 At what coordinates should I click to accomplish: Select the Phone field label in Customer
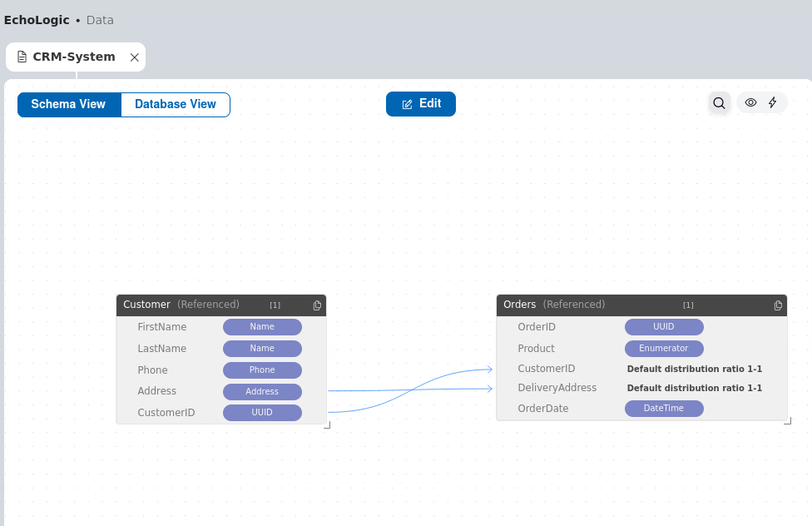(x=153, y=370)
